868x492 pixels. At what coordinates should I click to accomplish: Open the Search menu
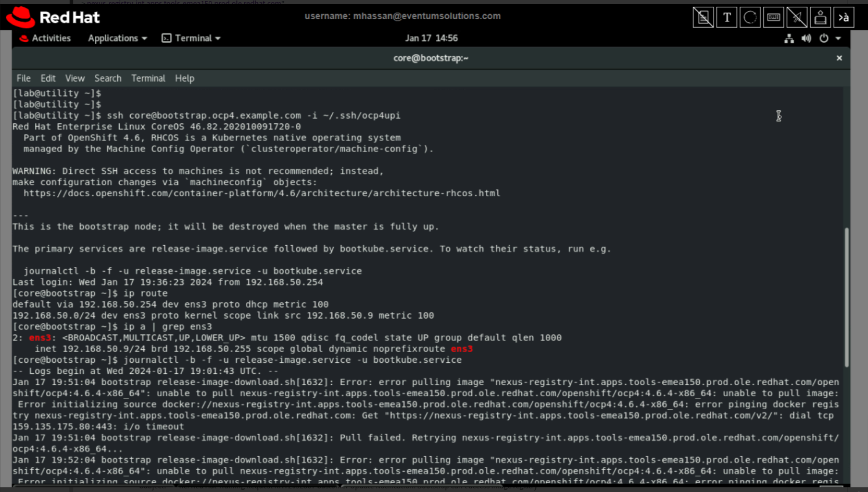point(108,78)
